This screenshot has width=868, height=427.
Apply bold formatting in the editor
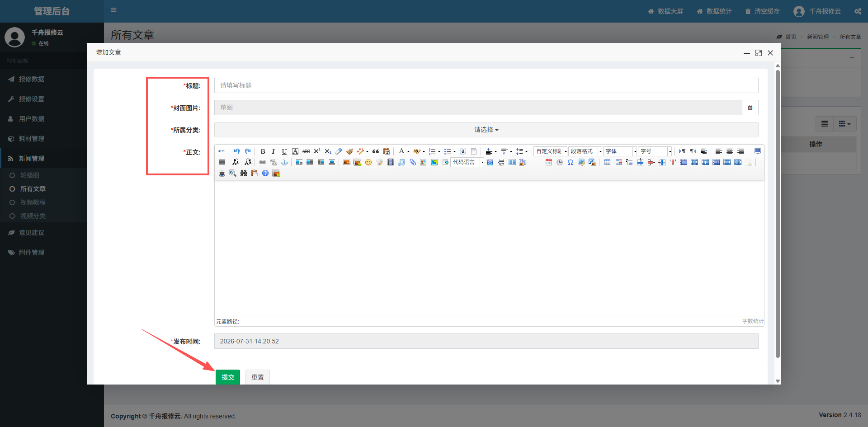point(263,151)
